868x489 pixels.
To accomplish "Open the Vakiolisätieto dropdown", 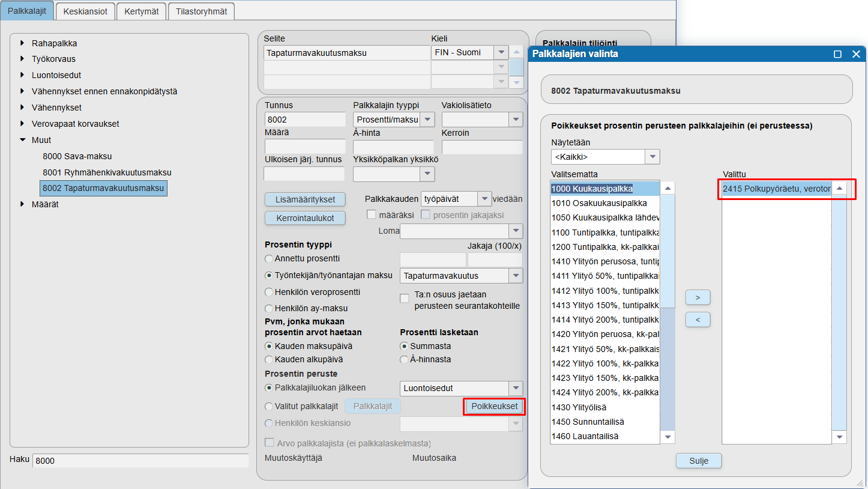I will [x=516, y=120].
